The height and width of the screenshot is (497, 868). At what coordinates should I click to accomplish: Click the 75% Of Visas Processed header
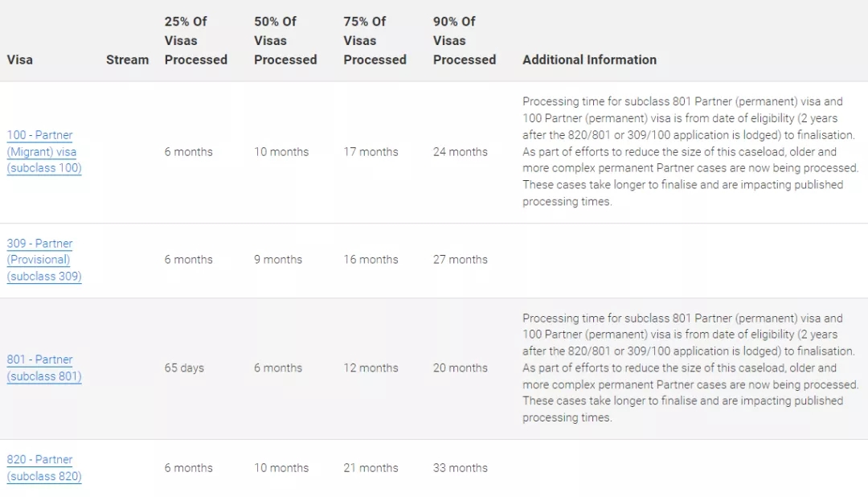pyautogui.click(x=375, y=40)
